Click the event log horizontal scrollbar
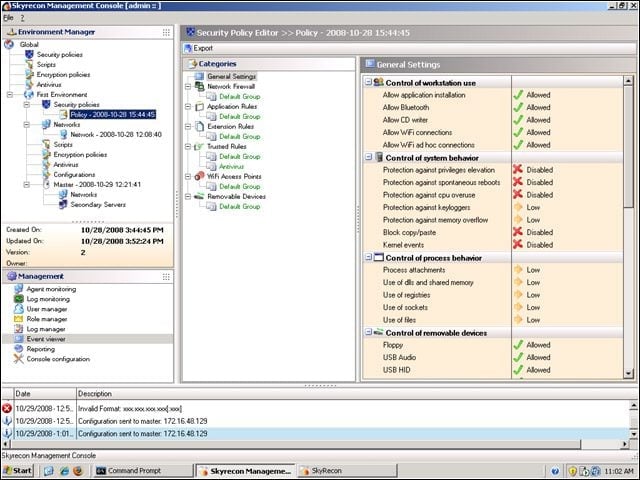The width and height of the screenshot is (640, 480). [296, 444]
